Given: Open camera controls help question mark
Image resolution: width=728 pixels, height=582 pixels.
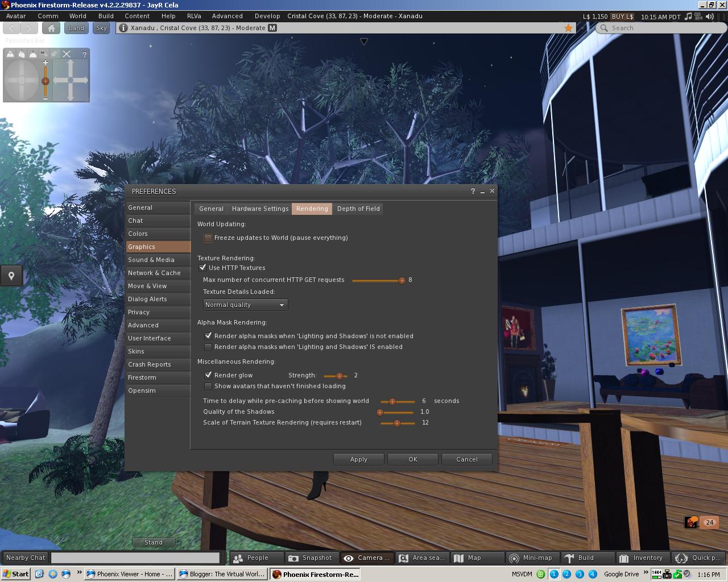Looking at the screenshot, I should tap(85, 54).
